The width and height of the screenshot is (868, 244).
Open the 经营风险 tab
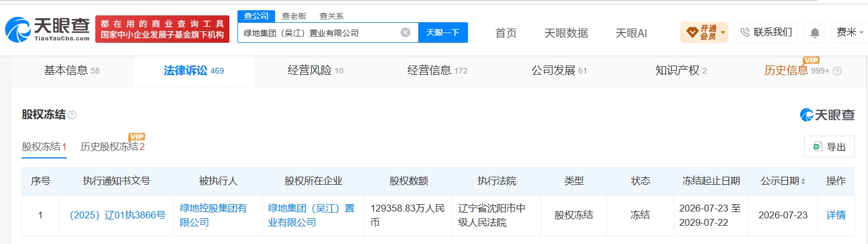(316, 71)
